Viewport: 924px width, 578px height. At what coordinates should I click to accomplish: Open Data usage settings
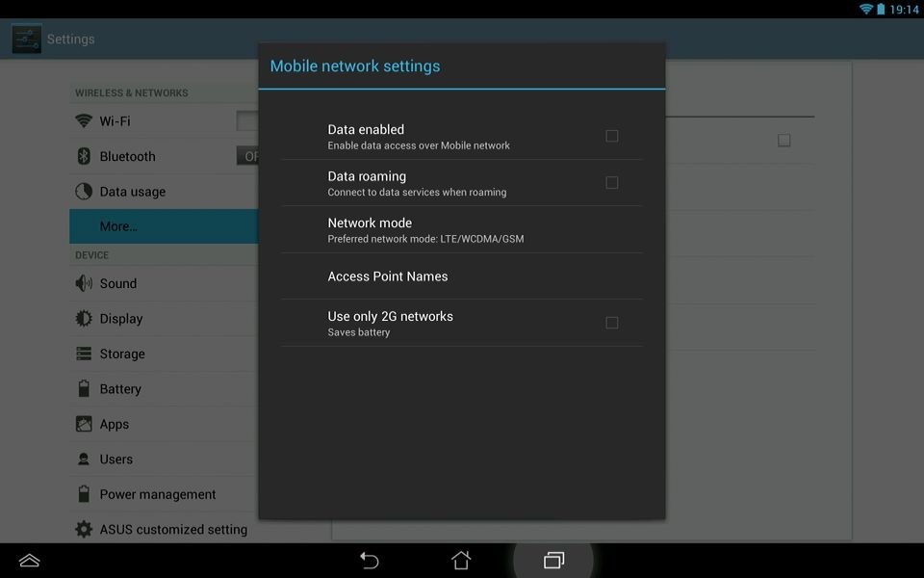click(x=133, y=192)
